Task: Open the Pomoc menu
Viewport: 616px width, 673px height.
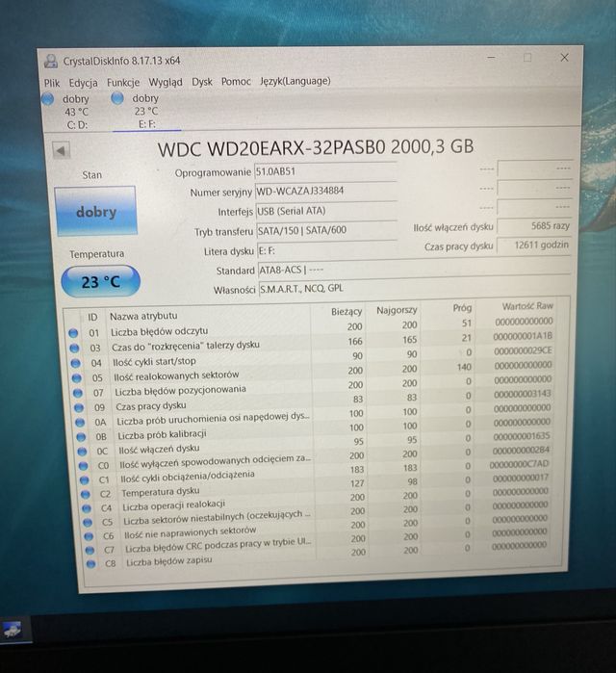Action: [236, 81]
